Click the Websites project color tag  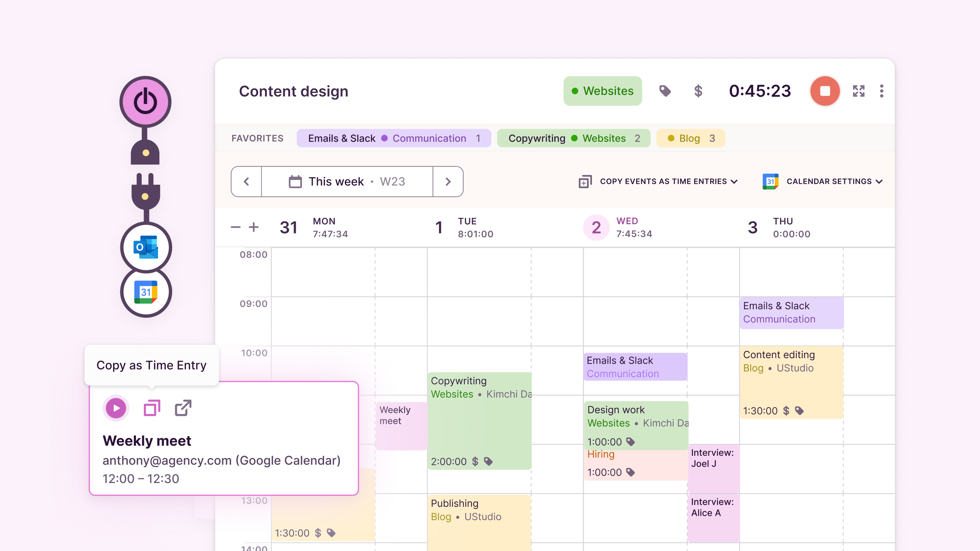(x=602, y=91)
